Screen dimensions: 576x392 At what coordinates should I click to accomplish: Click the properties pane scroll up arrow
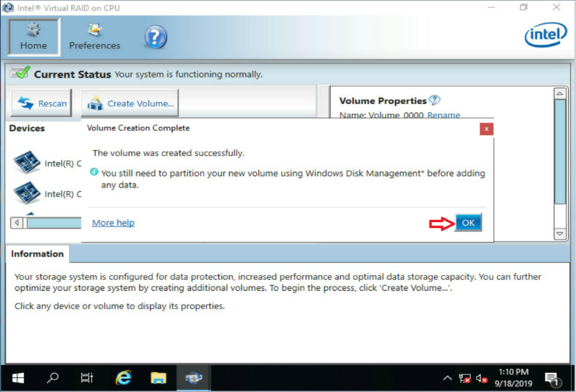click(559, 94)
